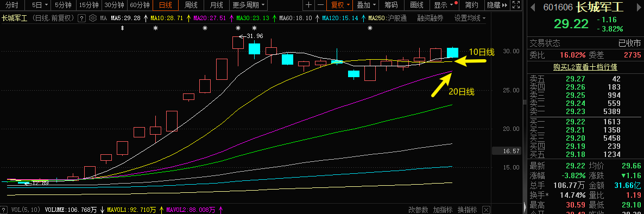Click the 购买L2查看十档行情 link

585,67
